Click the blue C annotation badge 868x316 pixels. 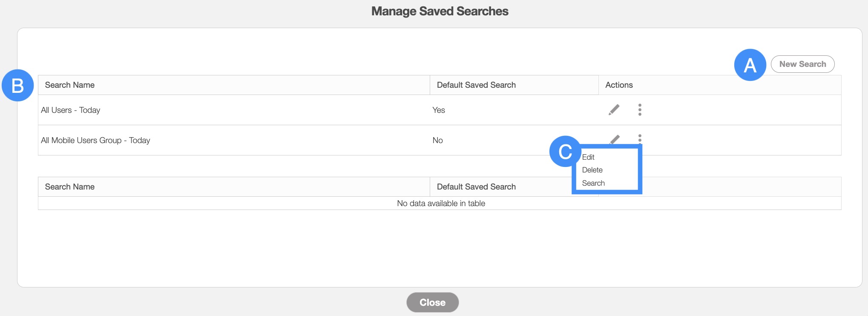pos(565,152)
